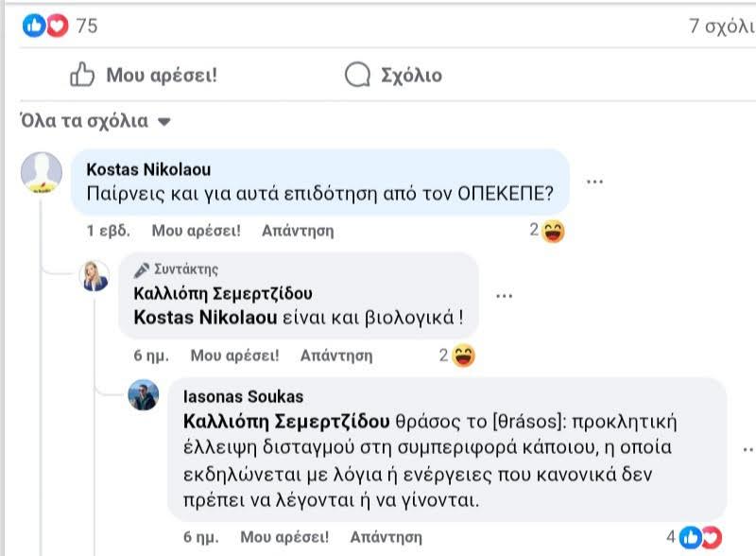Click laughing reaction on Kostas Nikolaou's comment
The height and width of the screenshot is (556, 756).
click(553, 231)
